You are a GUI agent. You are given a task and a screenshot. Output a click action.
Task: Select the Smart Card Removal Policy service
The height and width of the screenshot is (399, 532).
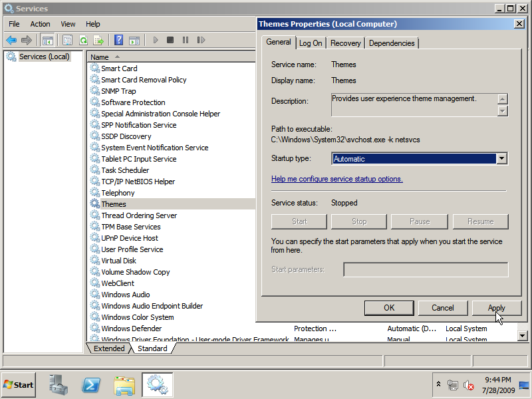coord(144,80)
